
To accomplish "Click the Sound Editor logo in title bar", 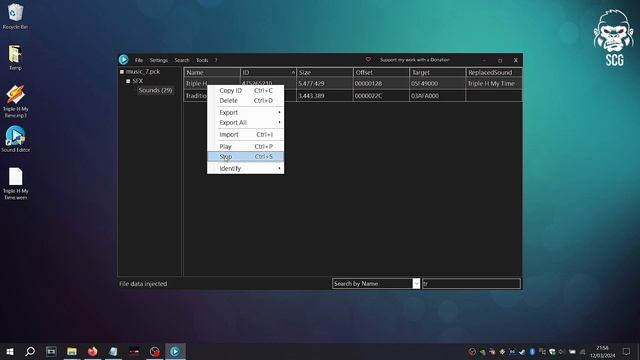I will [124, 60].
